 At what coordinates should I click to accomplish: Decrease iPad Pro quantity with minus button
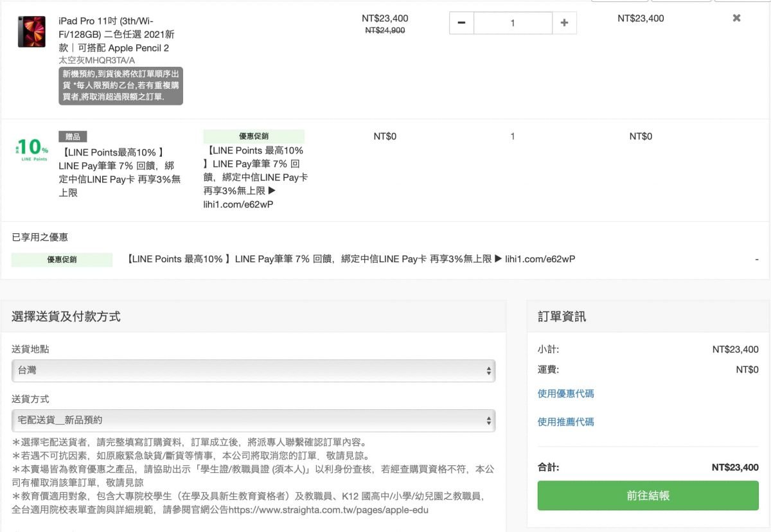(x=461, y=23)
